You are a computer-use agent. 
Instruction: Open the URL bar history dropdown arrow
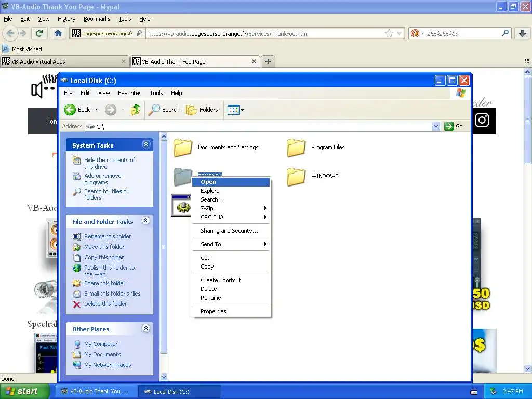(400, 33)
